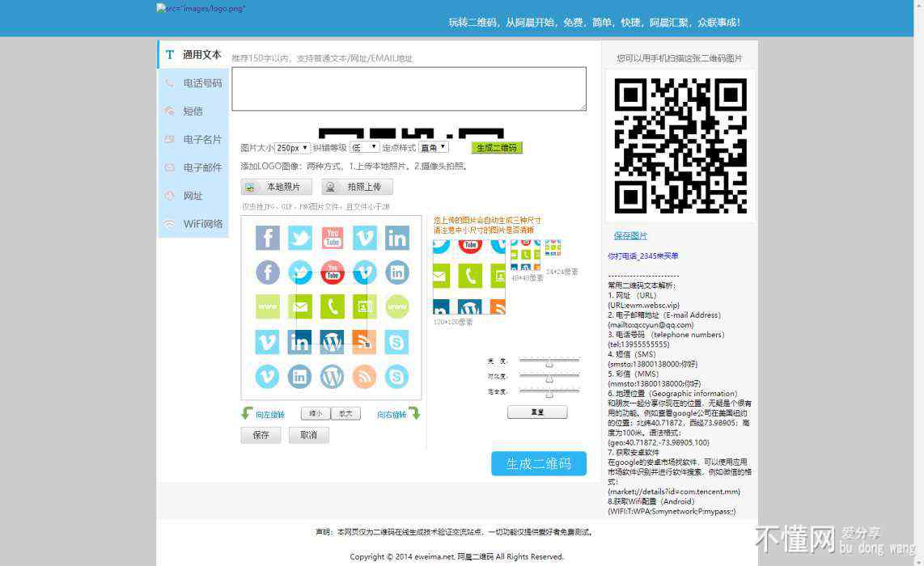Screen dimensions: 924x566
Task: Rotate image right with 向右旋转
Action: (398, 414)
